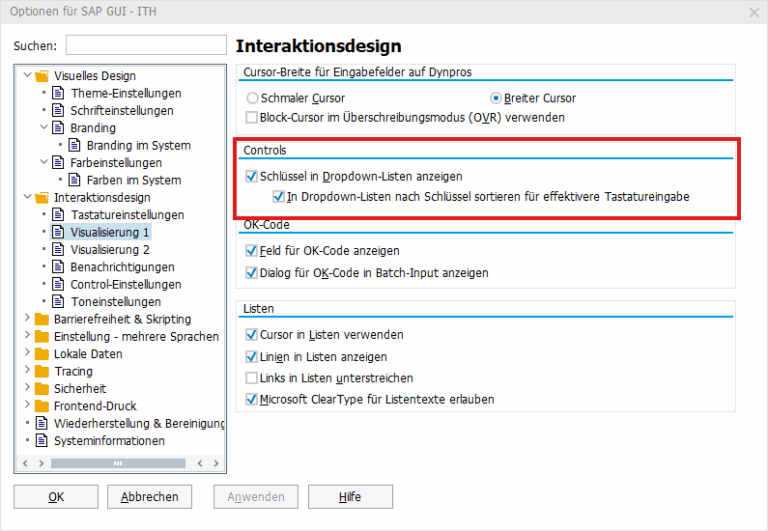This screenshot has width=768, height=531.
Task: Click the Anwenden button
Action: coord(256,497)
